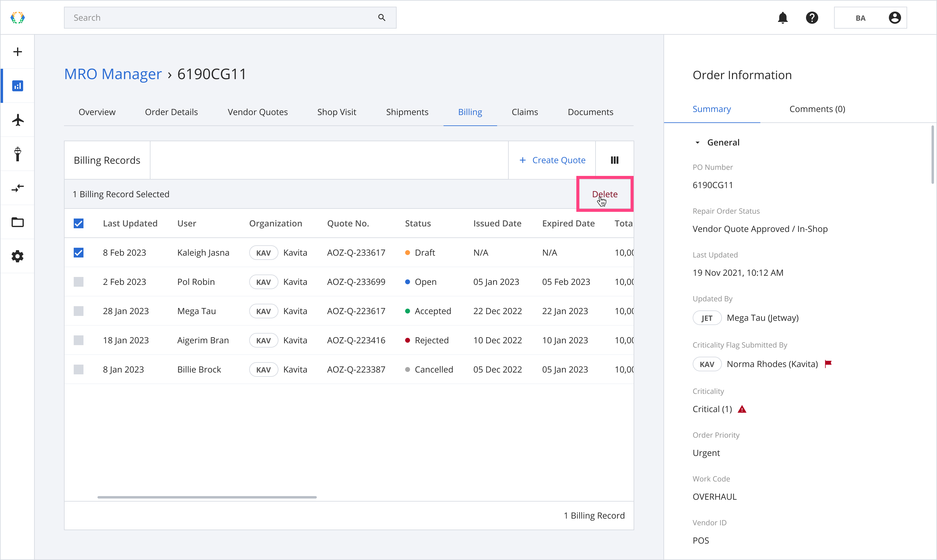Check the 18 Jan 2023 row checkbox
937x560 pixels.
click(x=79, y=340)
